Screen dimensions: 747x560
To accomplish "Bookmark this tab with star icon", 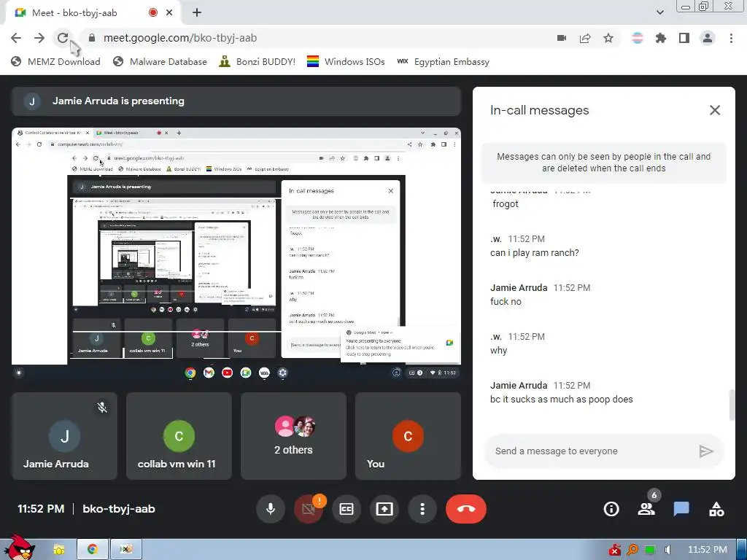I will tap(608, 38).
